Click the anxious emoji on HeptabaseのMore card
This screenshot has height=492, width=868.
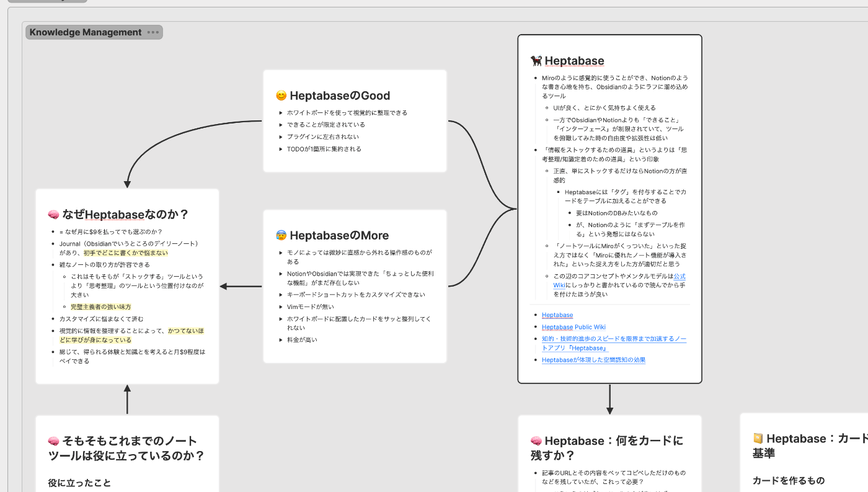pyautogui.click(x=281, y=235)
